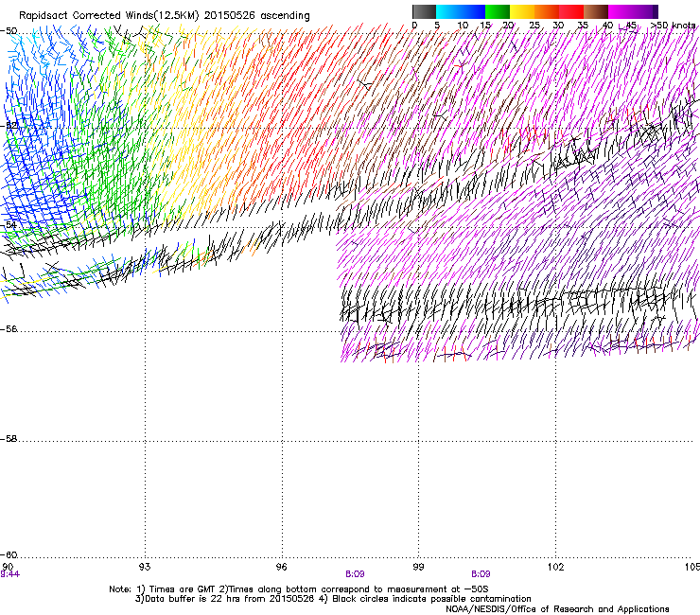Click the 'Rapidscat Corrected Winds(12.5KM)' title
Screen dimensions: 700x615
pos(109,16)
